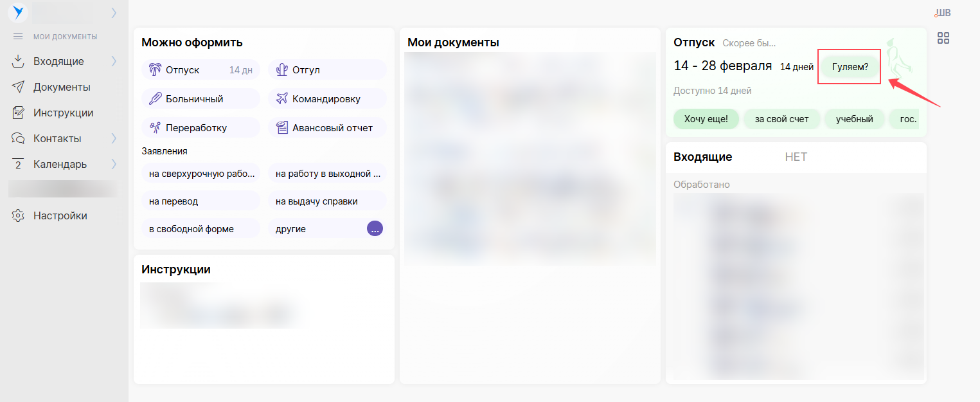Expand the Входящие sidebar chevron

click(114, 61)
